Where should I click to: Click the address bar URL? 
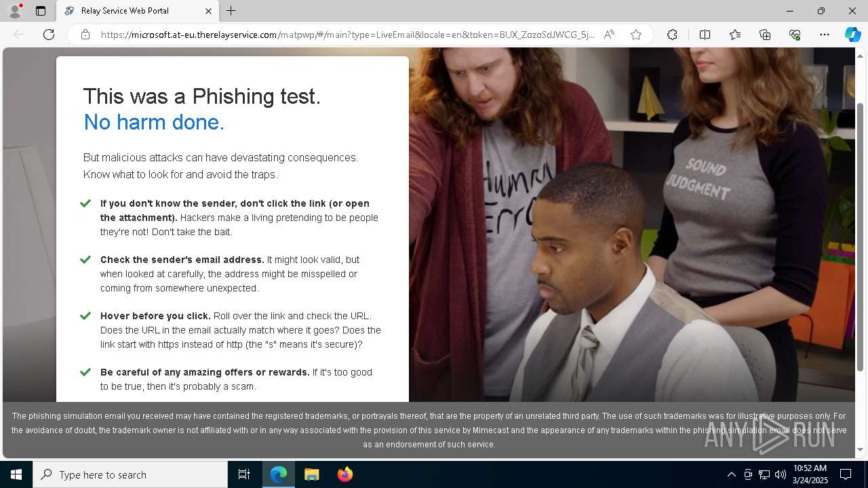pyautogui.click(x=347, y=35)
